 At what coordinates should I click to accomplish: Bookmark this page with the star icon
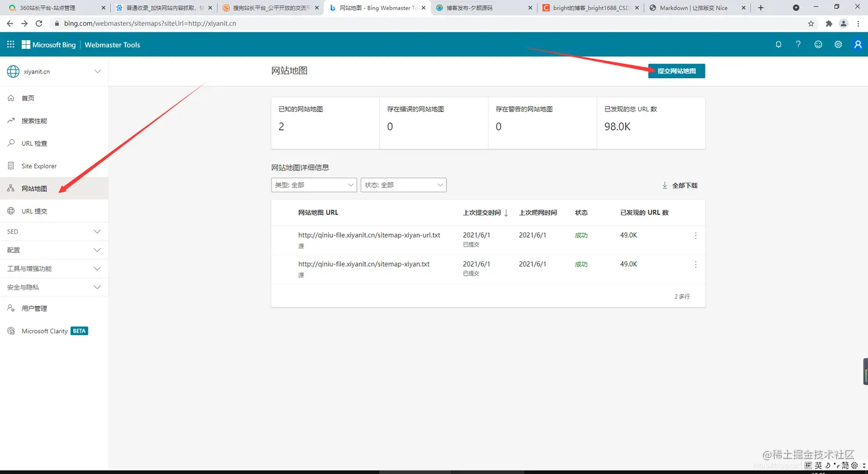[x=811, y=24]
